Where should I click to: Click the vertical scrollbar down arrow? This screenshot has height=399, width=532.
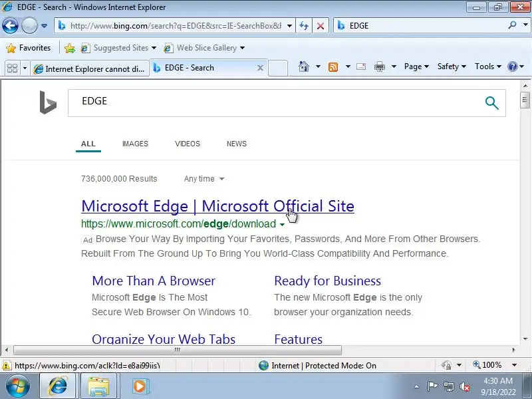pos(525,339)
